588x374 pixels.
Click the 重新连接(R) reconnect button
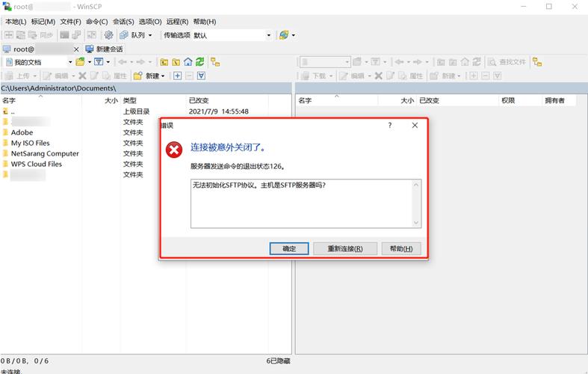[345, 248]
